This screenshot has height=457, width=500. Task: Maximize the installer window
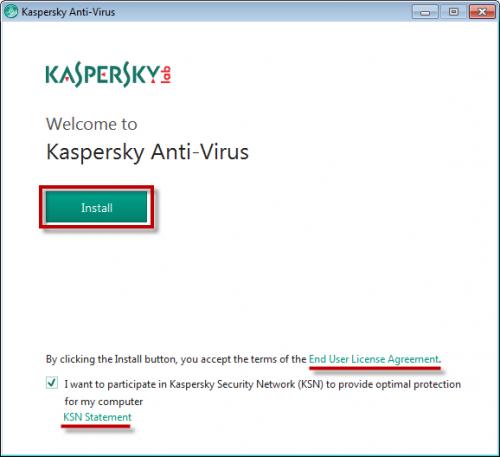pyautogui.click(x=453, y=12)
